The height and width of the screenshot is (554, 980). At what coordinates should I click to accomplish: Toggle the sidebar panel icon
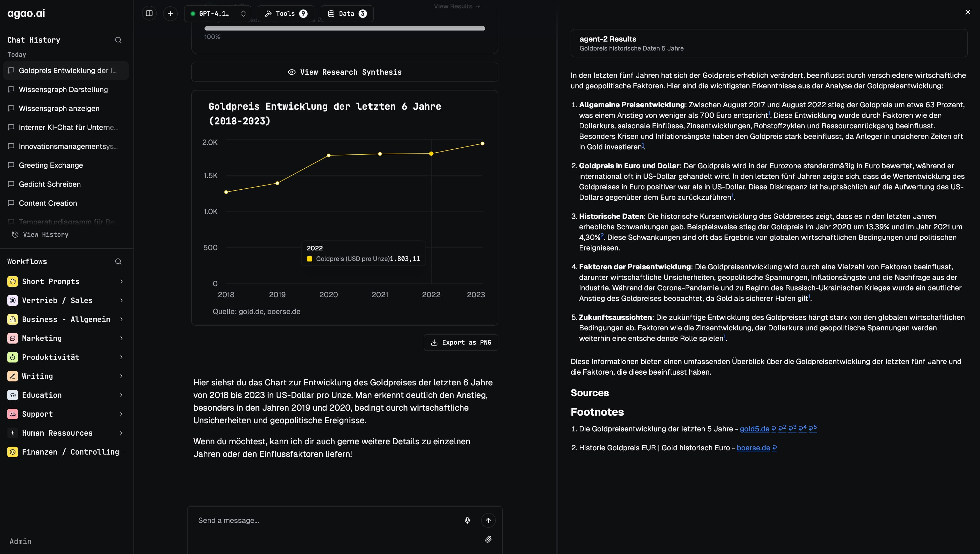(x=149, y=13)
